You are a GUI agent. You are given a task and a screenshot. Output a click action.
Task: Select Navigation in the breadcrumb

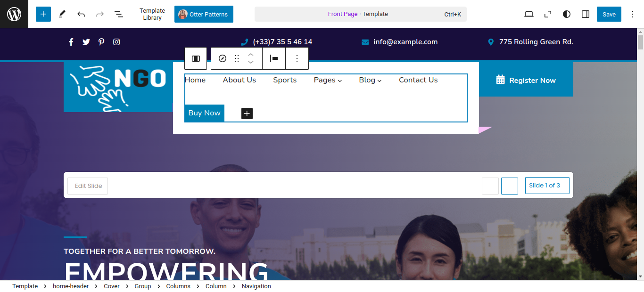click(256, 286)
